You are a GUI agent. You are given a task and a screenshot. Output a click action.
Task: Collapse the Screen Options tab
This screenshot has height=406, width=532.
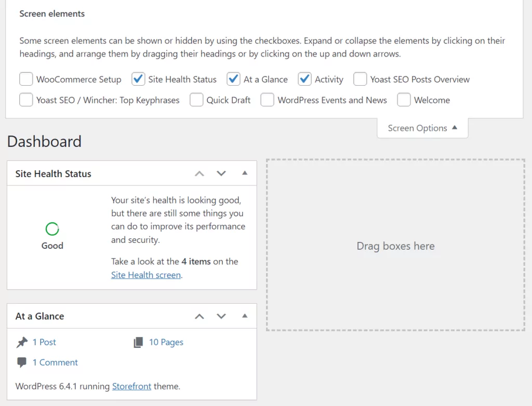[422, 128]
